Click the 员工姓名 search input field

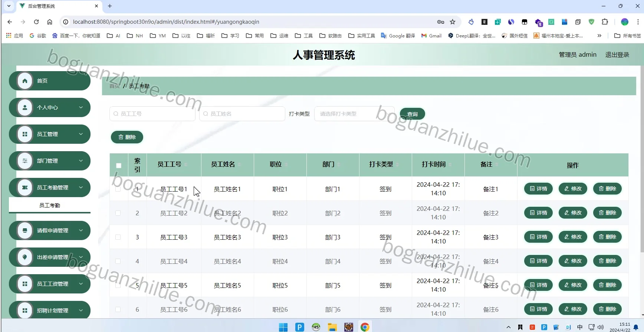coord(242,114)
